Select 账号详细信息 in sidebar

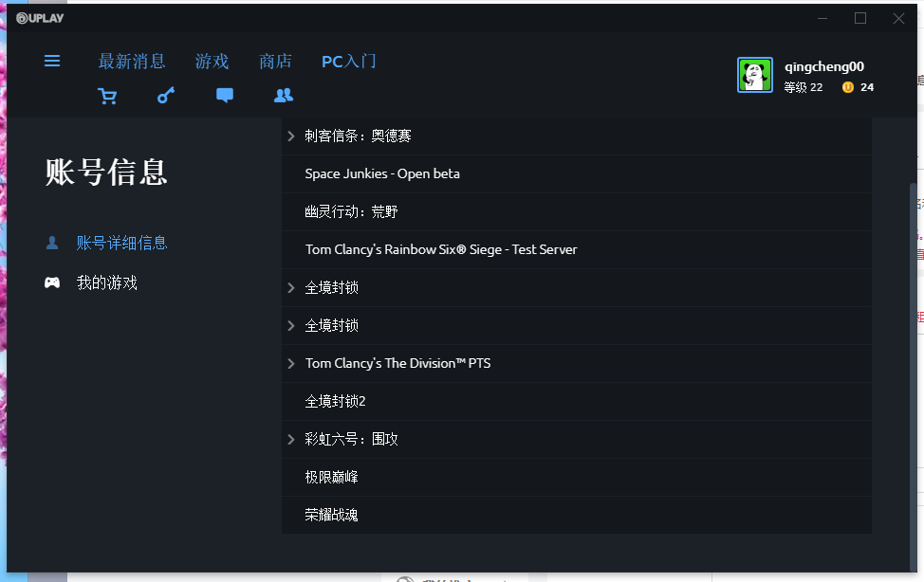click(121, 243)
